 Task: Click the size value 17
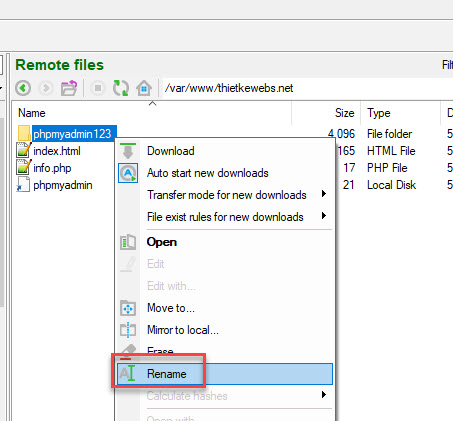point(349,168)
